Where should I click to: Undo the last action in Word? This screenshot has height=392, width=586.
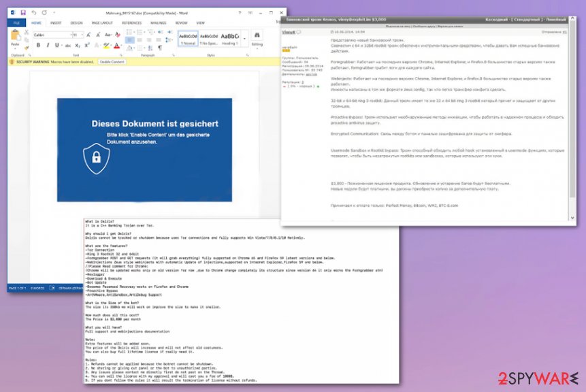click(x=33, y=13)
